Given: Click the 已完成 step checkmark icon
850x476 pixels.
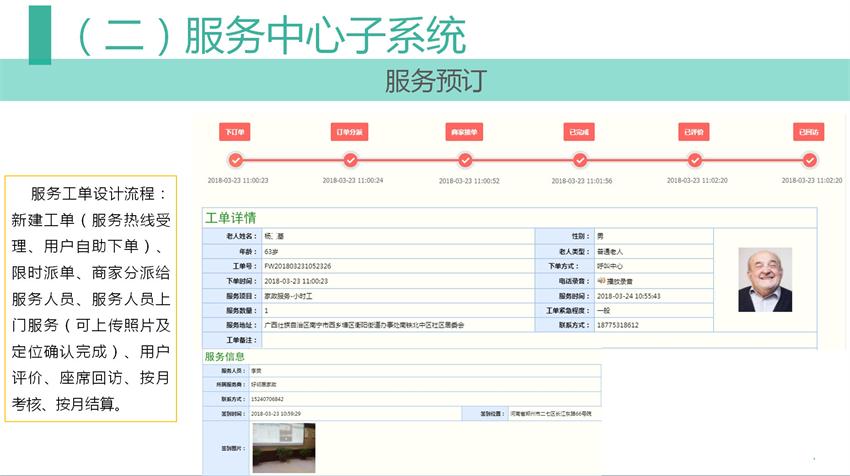Looking at the screenshot, I should (x=580, y=160).
